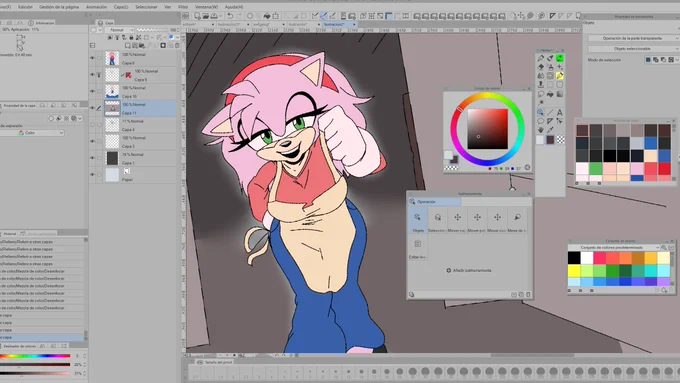680x383 pixels.
Task: Choose the Selección sub tool
Action: pyautogui.click(x=438, y=220)
